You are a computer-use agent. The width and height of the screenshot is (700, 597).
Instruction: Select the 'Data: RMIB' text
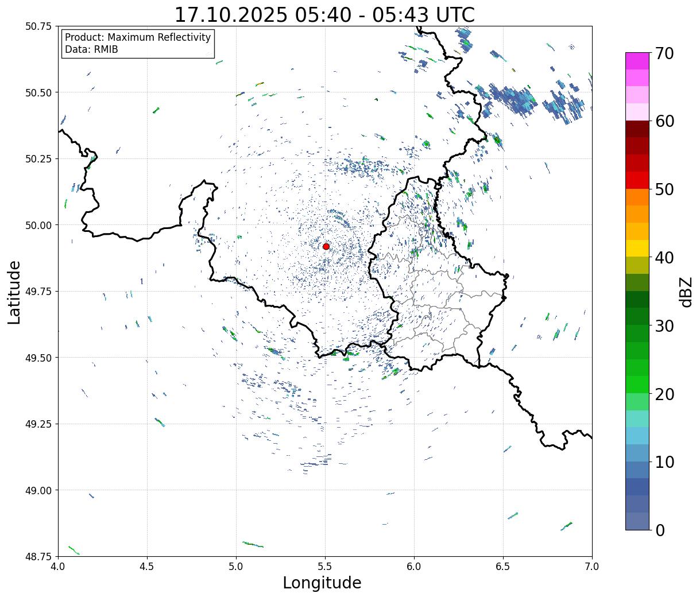91,49
